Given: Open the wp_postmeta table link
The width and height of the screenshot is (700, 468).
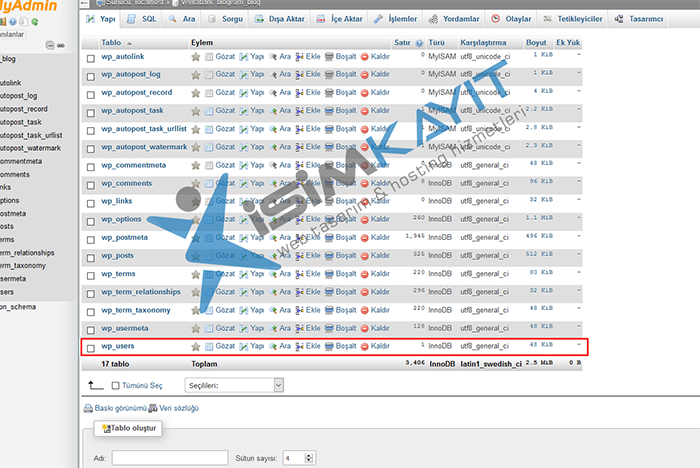Looking at the screenshot, I should tap(124, 238).
